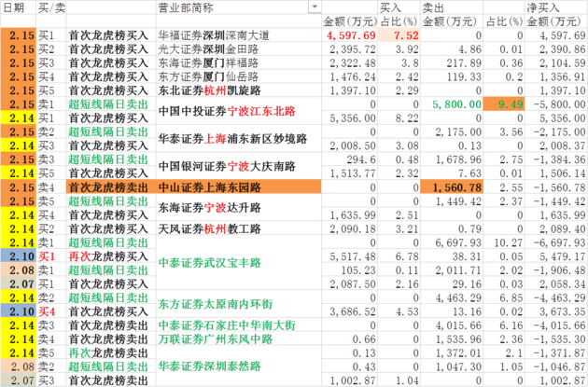
Task: Select the 3,686.52 buy amount cell
Action: click(x=350, y=311)
